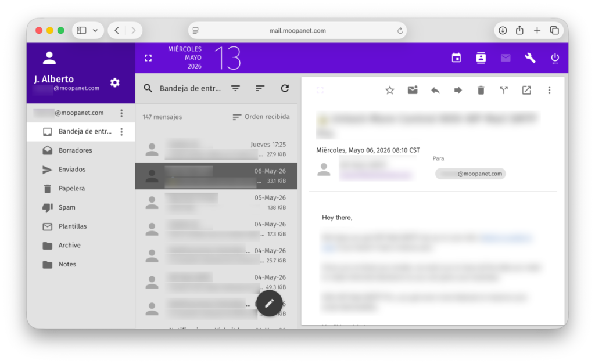Open the Papelera folder
Screen dimensions: 595x364
point(80,189)
